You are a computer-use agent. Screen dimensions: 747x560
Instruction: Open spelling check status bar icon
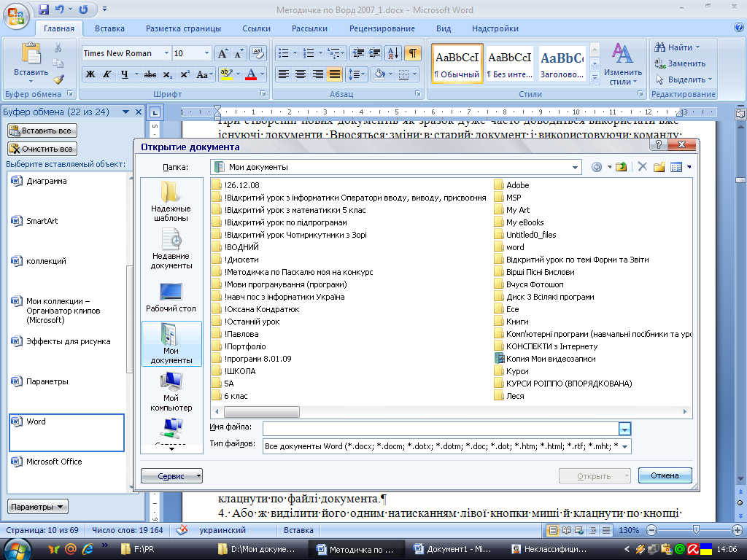[182, 530]
